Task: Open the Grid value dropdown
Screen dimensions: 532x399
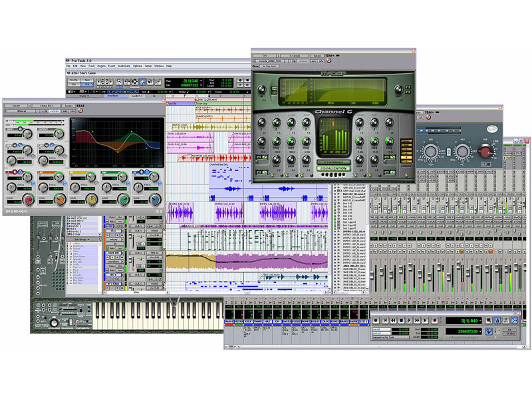Action: (x=170, y=92)
